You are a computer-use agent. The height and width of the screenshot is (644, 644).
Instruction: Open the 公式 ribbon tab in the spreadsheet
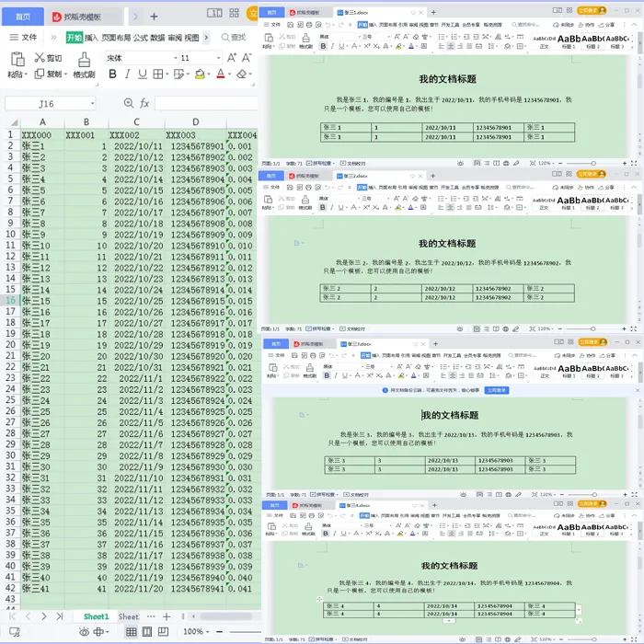(141, 38)
